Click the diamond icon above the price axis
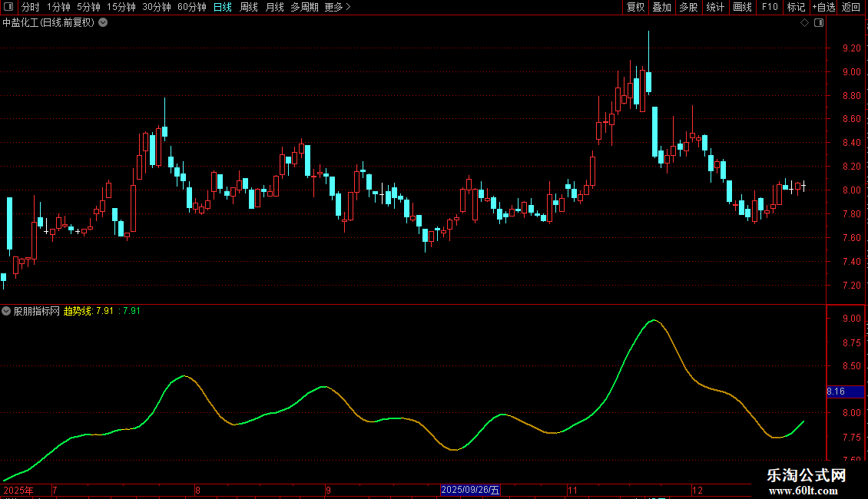Screen dimensions: 868x499 805,23
